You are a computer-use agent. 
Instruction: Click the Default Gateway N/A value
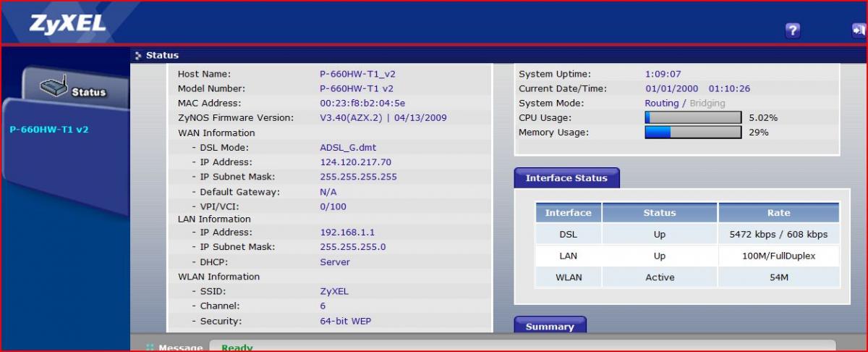(328, 192)
